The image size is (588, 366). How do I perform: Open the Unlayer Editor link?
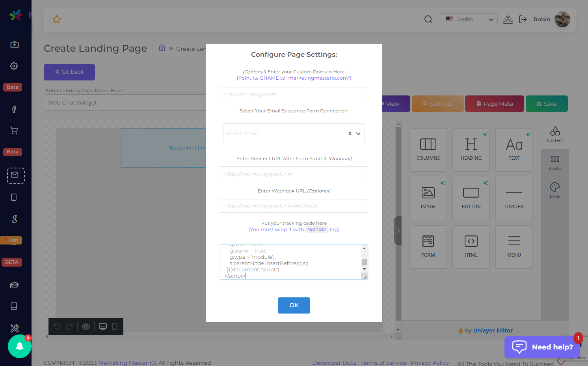pos(493,331)
